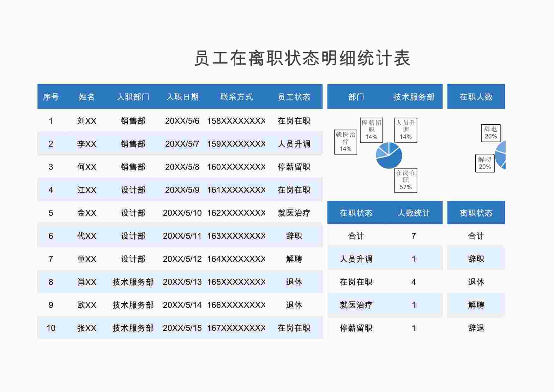Select name cell 何XX
This screenshot has height=392, width=554.
[x=87, y=167]
